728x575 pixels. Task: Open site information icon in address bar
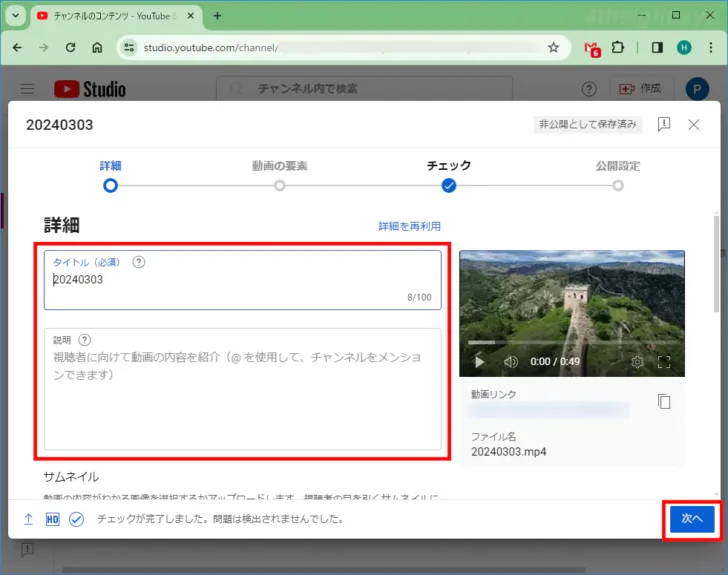pyautogui.click(x=130, y=47)
